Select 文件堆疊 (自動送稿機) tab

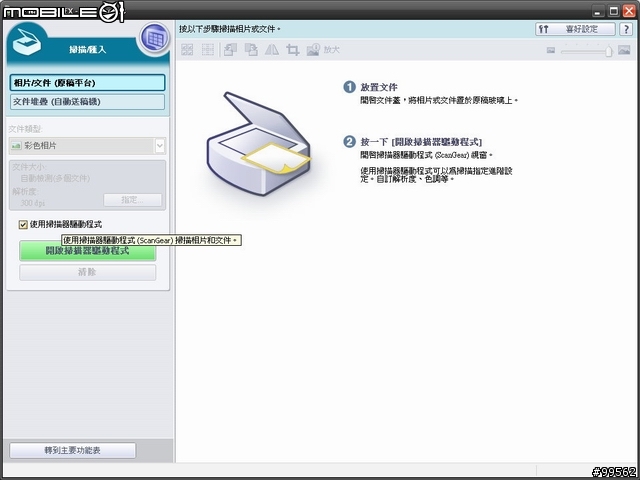[87, 102]
